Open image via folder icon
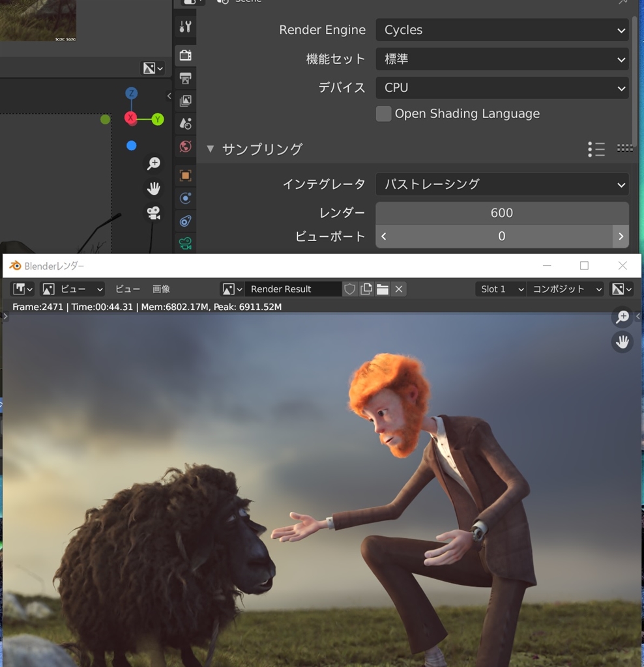The width and height of the screenshot is (644, 667). point(382,289)
